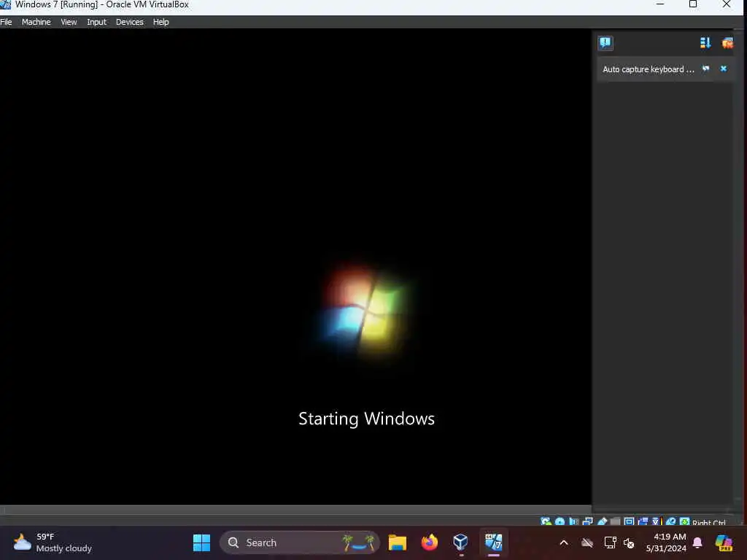Click the VirtualBox window title bar icon

[x=6, y=5]
